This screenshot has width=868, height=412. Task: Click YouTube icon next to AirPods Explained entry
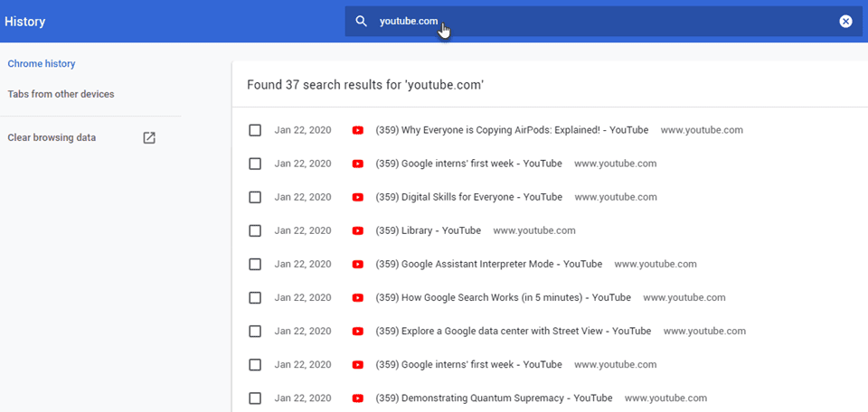pyautogui.click(x=358, y=130)
